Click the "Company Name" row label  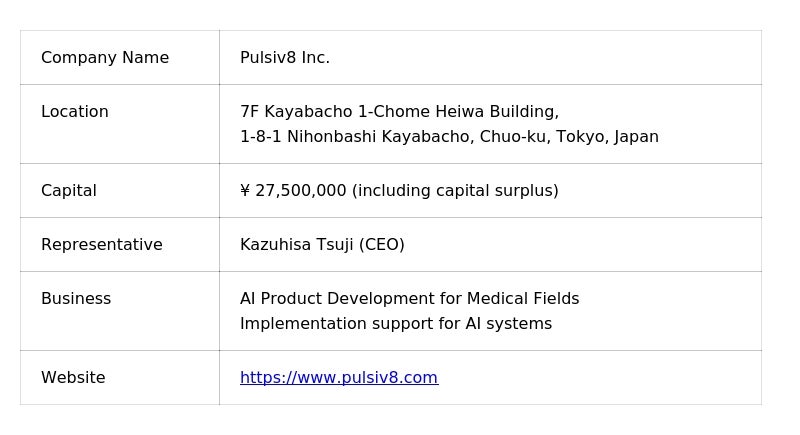pyautogui.click(x=105, y=58)
